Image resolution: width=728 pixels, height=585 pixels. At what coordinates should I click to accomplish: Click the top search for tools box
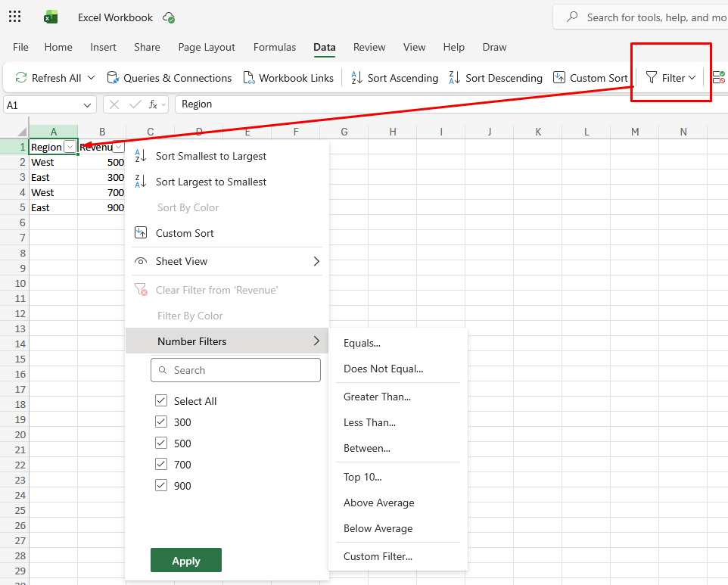click(641, 17)
